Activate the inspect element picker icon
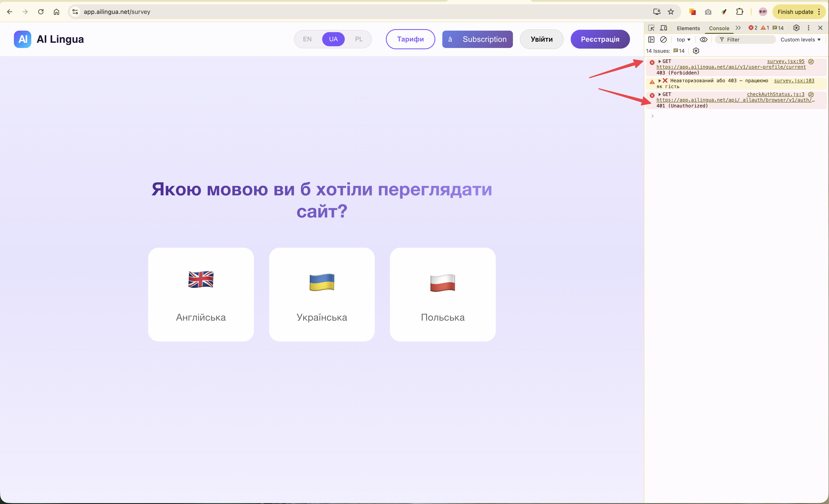 651,28
